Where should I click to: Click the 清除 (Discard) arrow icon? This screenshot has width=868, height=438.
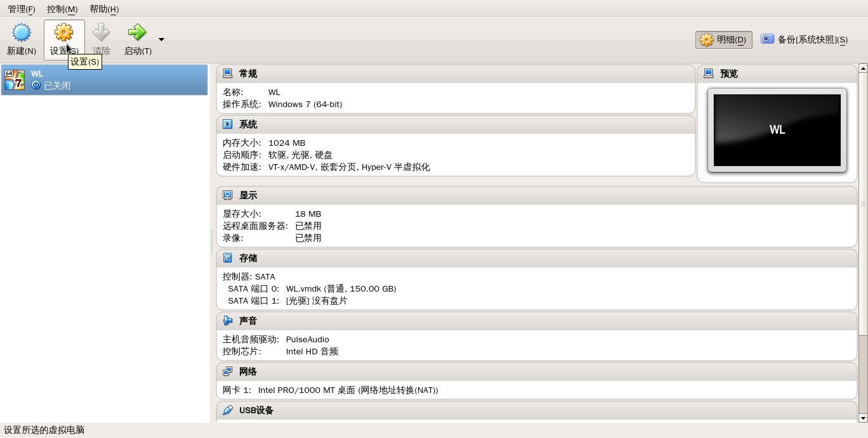[101, 32]
